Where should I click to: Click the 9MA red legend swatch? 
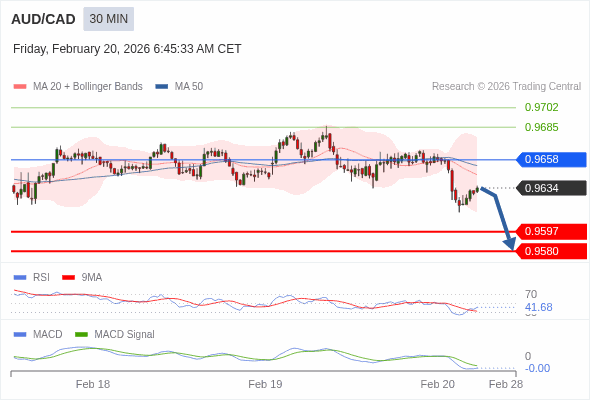point(68,278)
